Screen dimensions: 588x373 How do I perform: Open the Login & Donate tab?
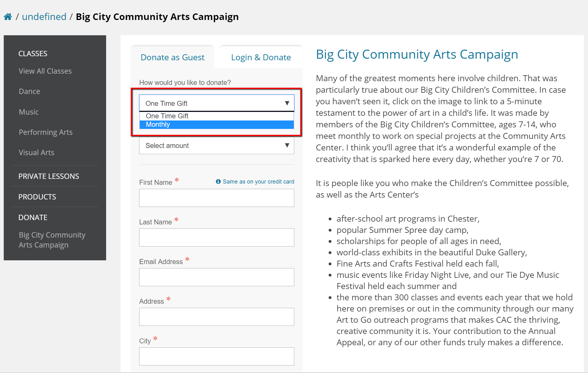pyautogui.click(x=261, y=57)
